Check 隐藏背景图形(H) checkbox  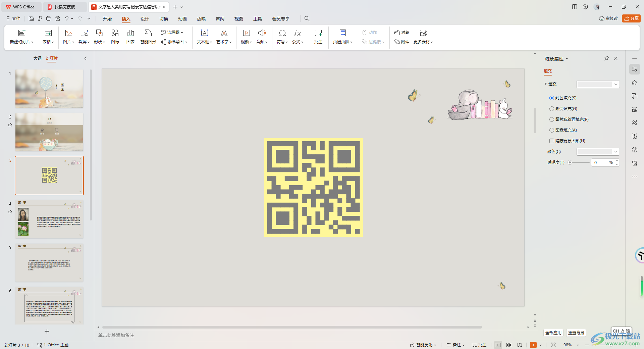pyautogui.click(x=552, y=141)
